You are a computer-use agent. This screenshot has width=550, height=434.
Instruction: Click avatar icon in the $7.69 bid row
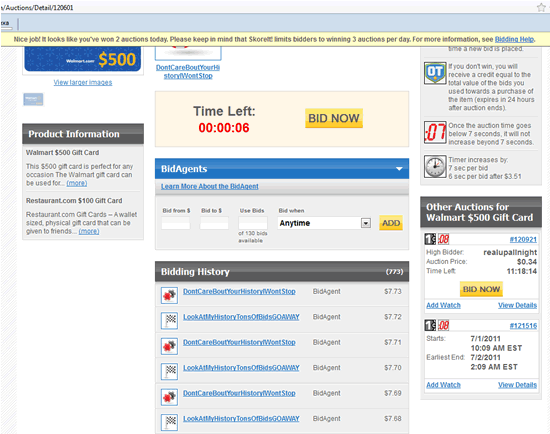point(169,397)
